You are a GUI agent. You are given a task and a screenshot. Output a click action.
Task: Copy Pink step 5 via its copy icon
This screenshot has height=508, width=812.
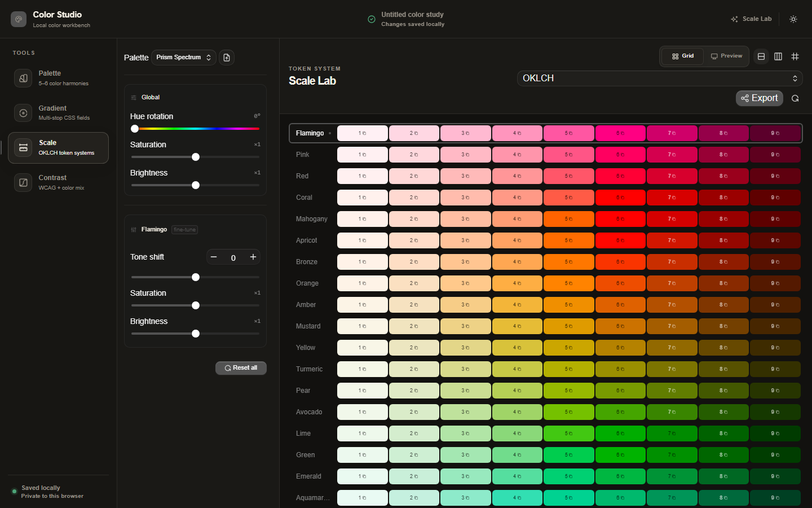tap(571, 155)
